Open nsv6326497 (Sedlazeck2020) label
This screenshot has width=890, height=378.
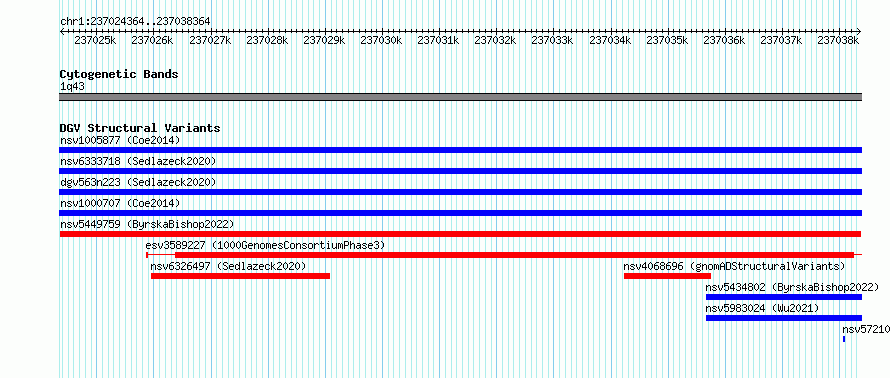(228, 266)
